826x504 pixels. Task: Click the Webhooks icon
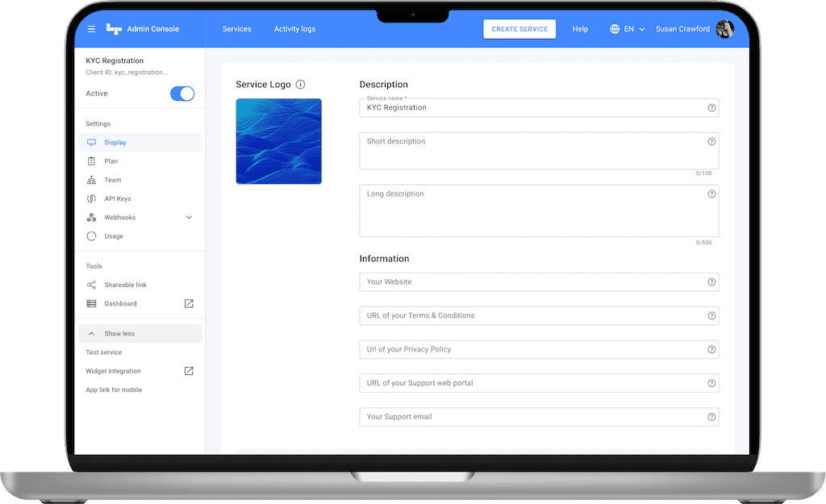(92, 218)
